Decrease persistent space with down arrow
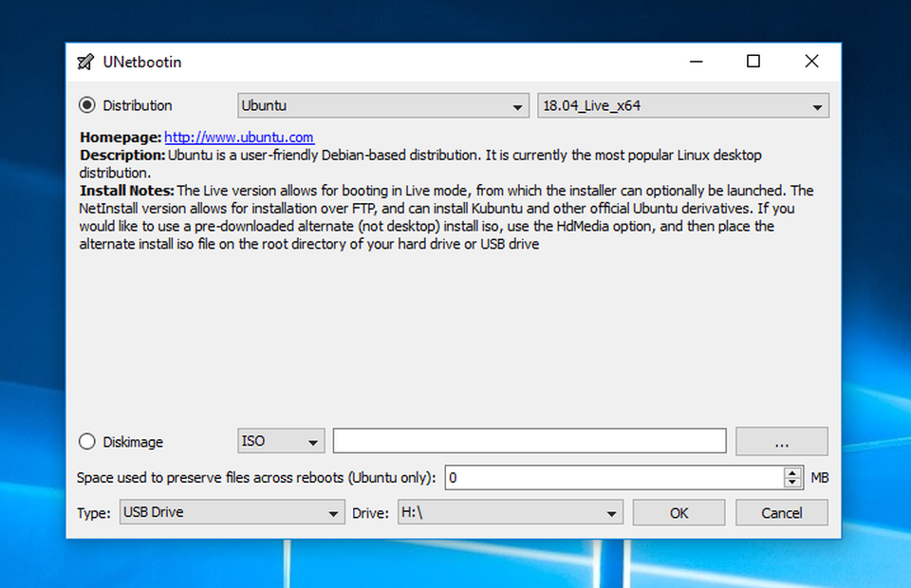This screenshot has width=911, height=588. click(792, 483)
